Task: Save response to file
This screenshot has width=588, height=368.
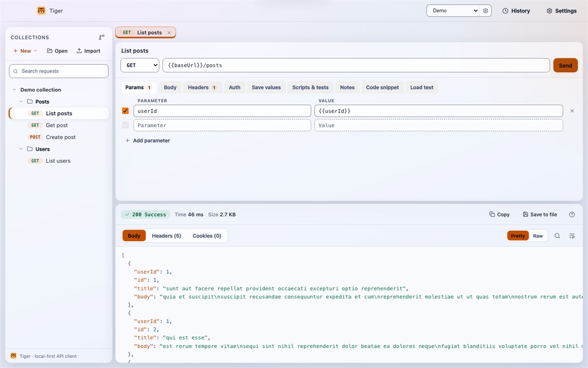Action: [540, 215]
